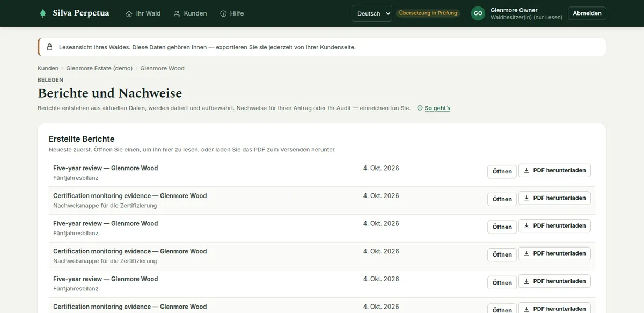Open the second Certification monitoring evidence report
Screen dimensions: 644x313
(x=502, y=254)
